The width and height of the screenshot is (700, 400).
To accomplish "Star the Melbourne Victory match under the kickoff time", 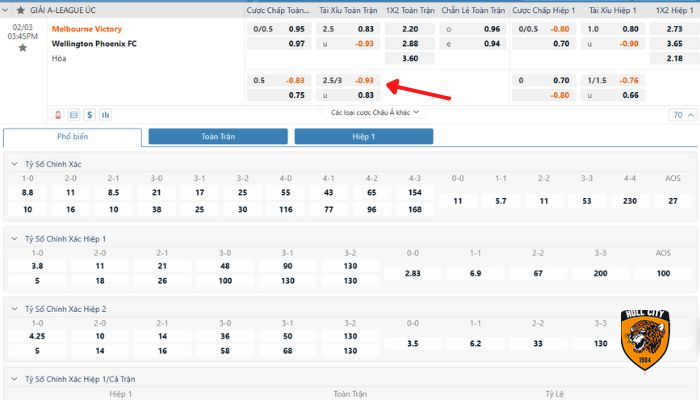I will pos(22,47).
